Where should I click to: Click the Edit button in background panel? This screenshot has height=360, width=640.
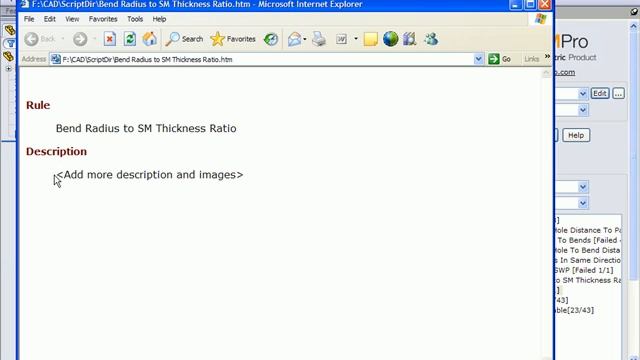click(x=600, y=93)
